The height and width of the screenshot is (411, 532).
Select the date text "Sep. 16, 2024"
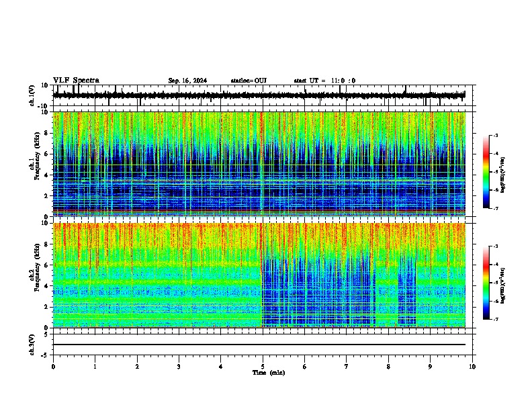pyautogui.click(x=187, y=81)
